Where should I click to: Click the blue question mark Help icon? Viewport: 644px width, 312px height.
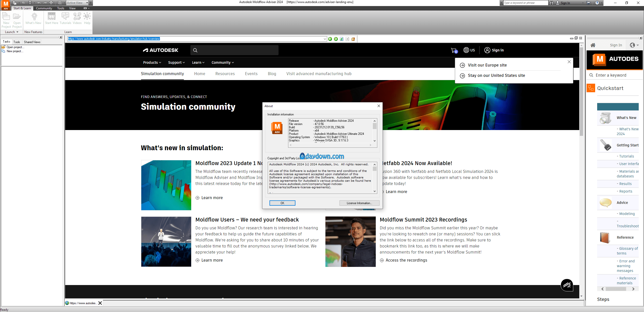click(x=597, y=3)
